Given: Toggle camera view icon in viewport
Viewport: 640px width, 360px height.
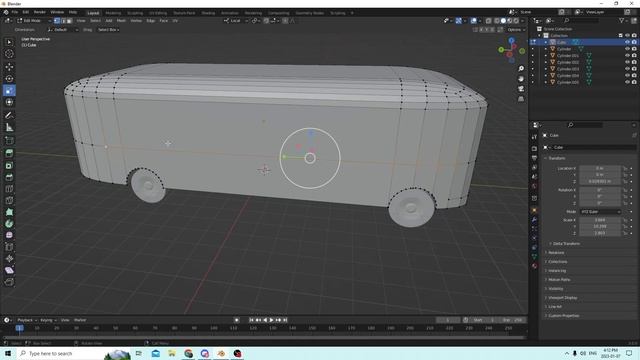Looking at the screenshot, I should tap(521, 89).
